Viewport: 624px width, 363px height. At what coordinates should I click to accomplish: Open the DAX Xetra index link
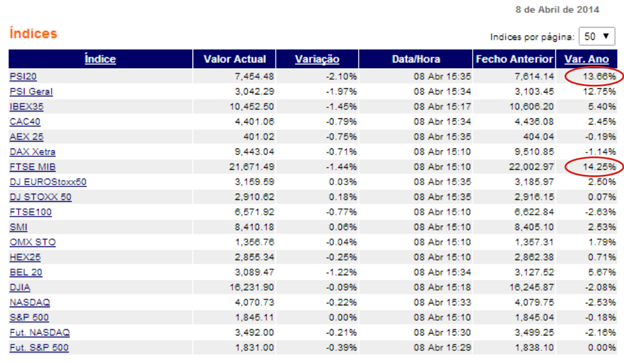tap(33, 152)
